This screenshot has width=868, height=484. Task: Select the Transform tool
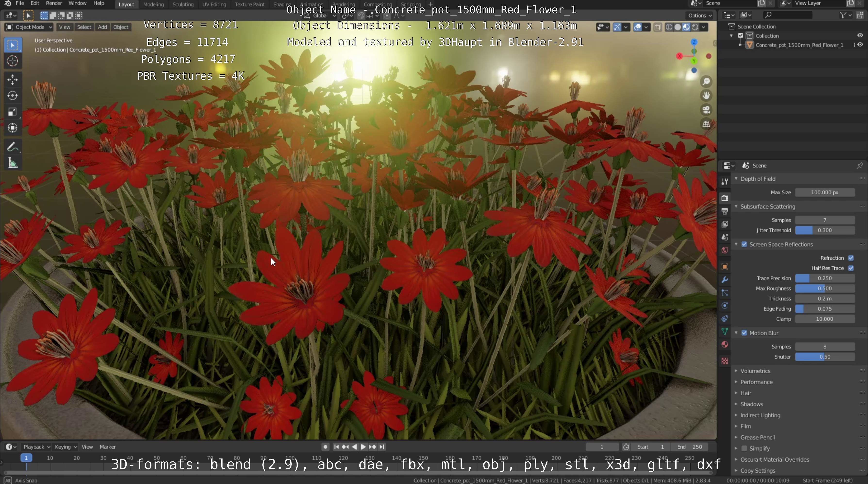tap(12, 128)
